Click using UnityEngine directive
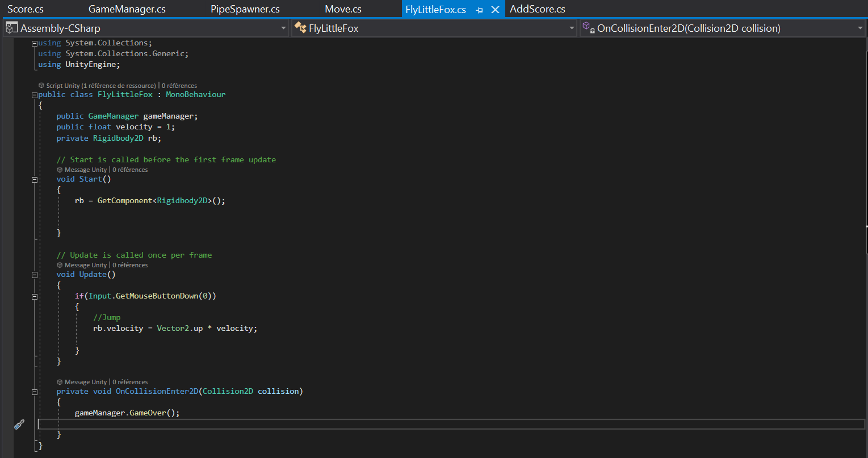868x458 pixels. [79, 64]
